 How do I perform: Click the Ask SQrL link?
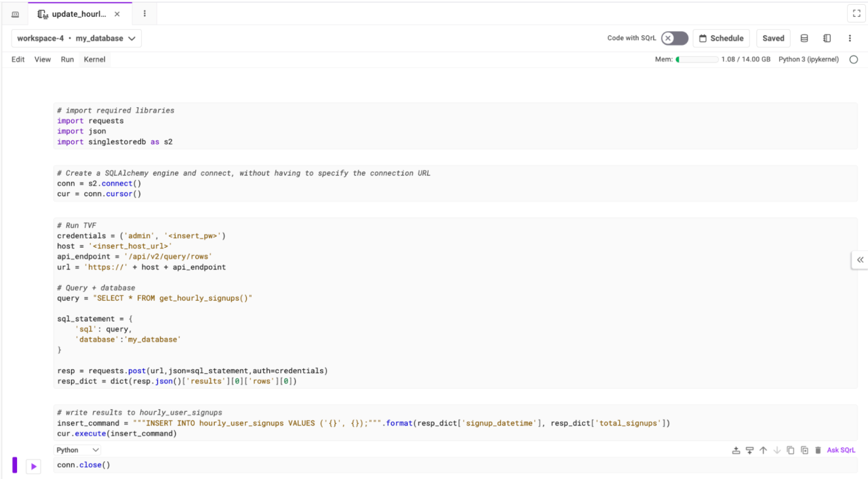coord(841,450)
